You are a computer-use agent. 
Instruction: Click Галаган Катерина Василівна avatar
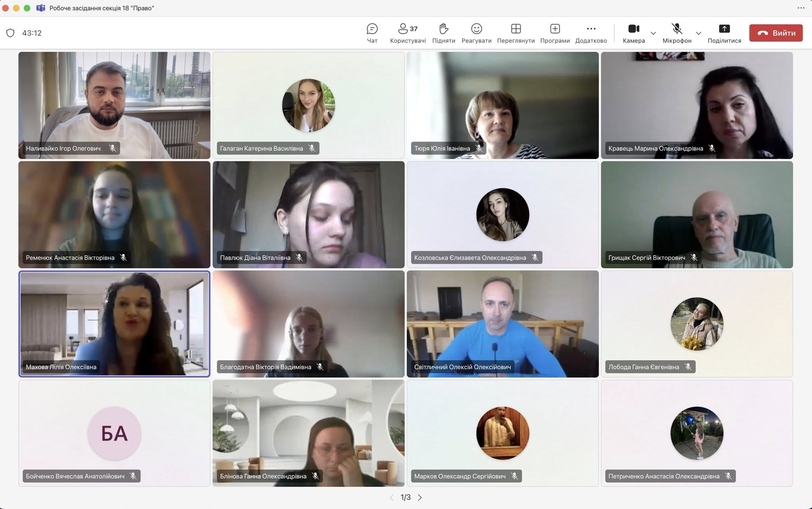click(308, 105)
